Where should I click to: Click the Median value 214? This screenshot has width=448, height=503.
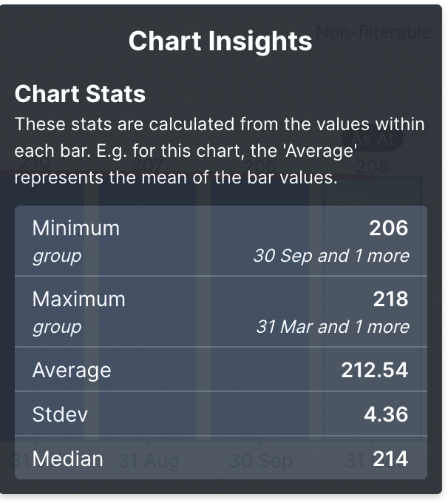[x=390, y=459]
